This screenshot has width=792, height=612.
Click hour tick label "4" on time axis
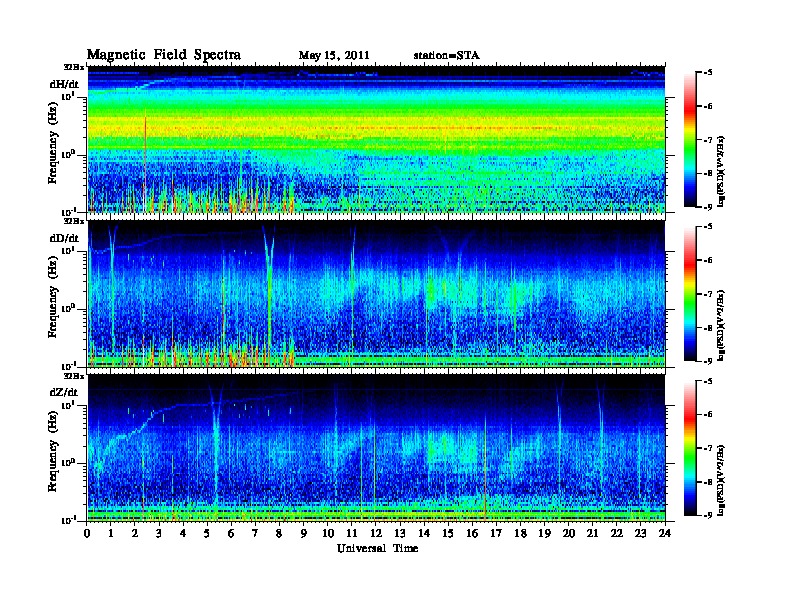pos(183,533)
